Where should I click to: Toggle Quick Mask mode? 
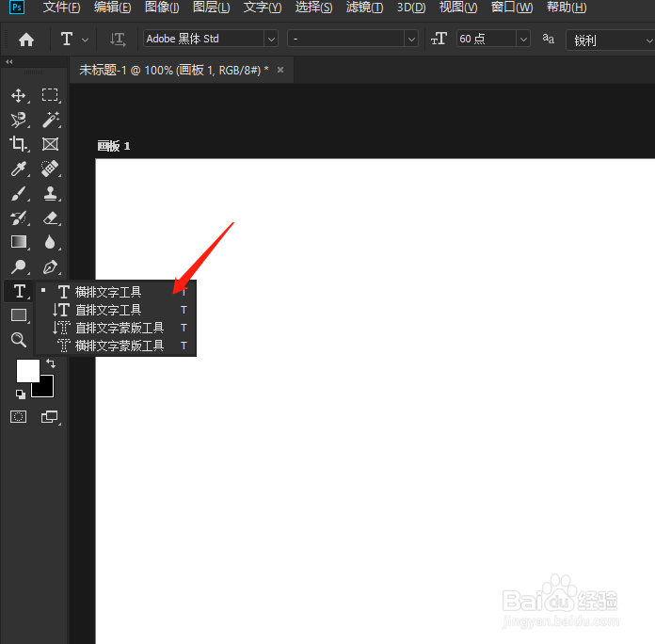[x=19, y=417]
